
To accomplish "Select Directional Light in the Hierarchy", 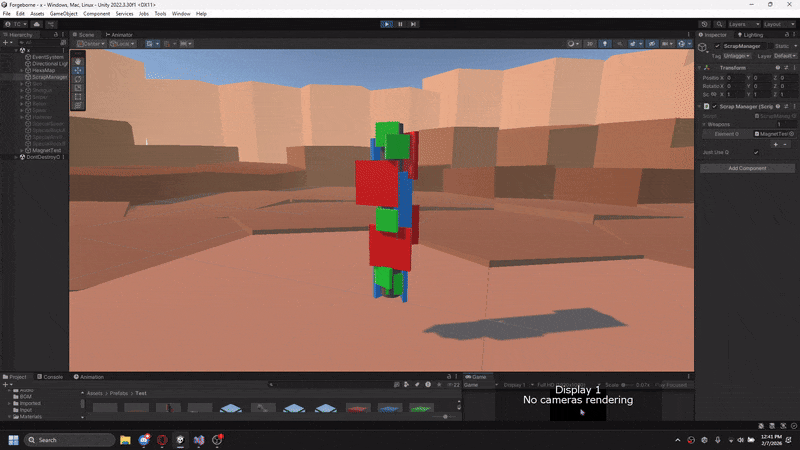I will coord(46,64).
